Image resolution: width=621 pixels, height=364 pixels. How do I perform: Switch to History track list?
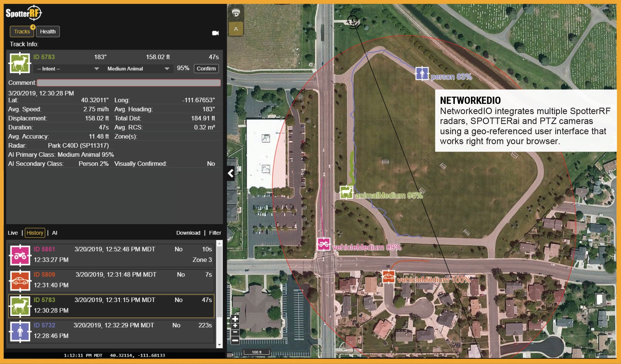click(35, 233)
